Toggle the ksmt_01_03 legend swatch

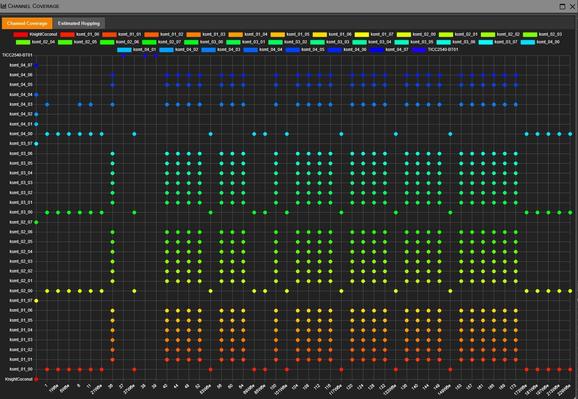[x=194, y=34]
